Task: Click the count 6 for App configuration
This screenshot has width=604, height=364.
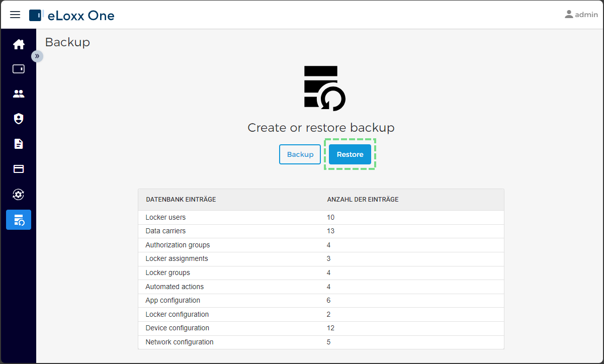Action: tap(328, 300)
